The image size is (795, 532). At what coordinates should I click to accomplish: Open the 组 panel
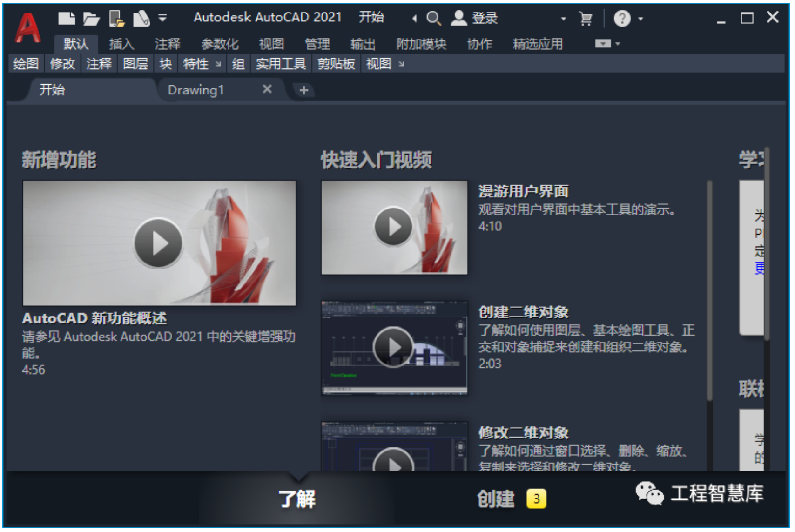(238, 64)
